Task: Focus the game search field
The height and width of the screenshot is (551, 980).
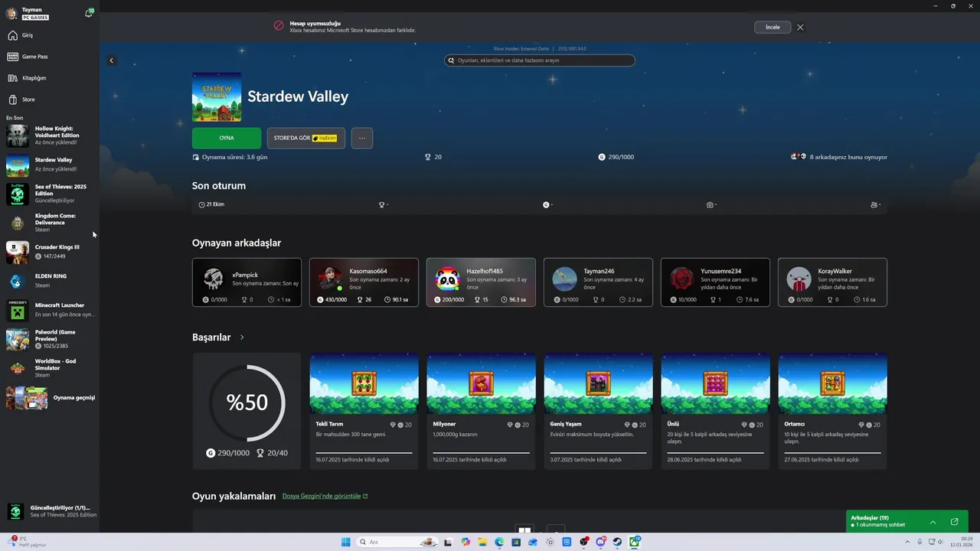Action: pos(540,60)
